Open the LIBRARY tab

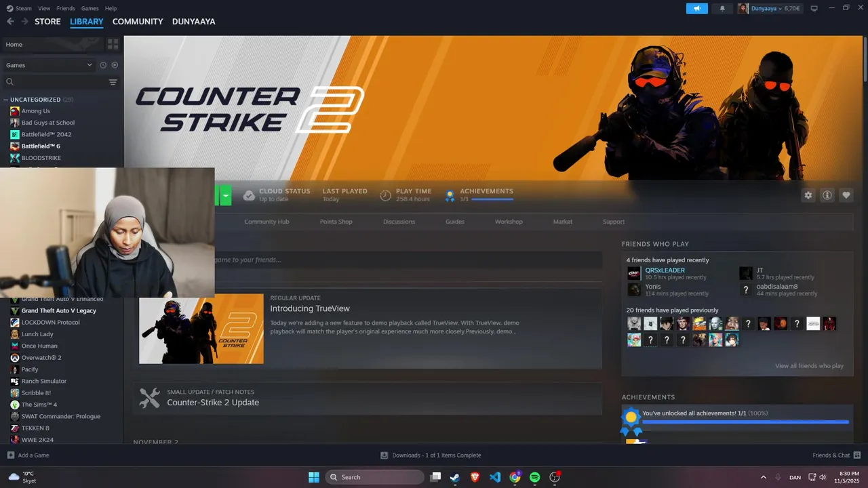(x=87, y=22)
